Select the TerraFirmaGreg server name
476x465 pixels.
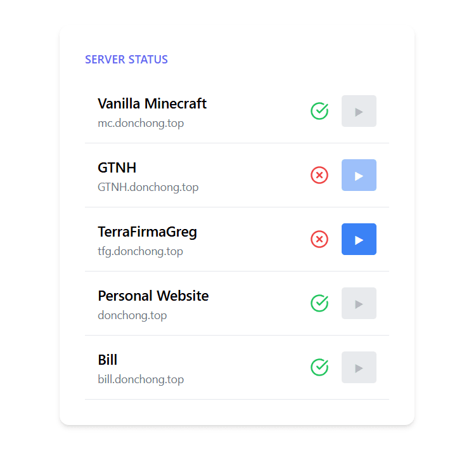[x=147, y=232]
